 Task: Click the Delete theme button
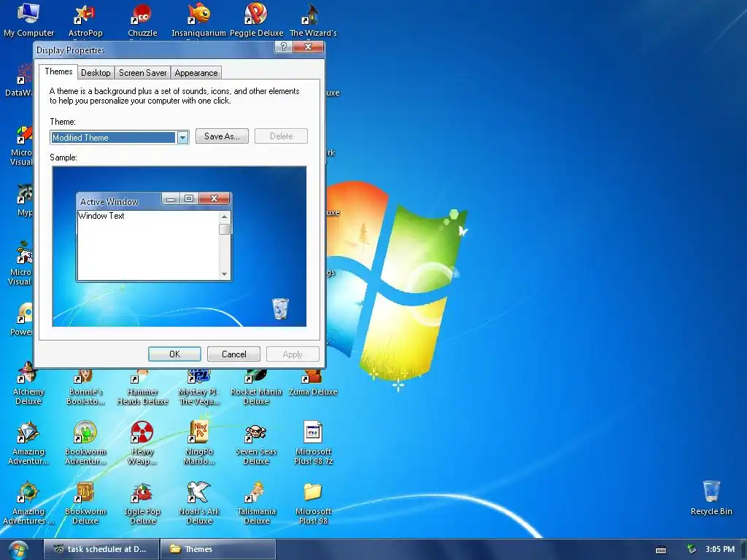point(281,136)
